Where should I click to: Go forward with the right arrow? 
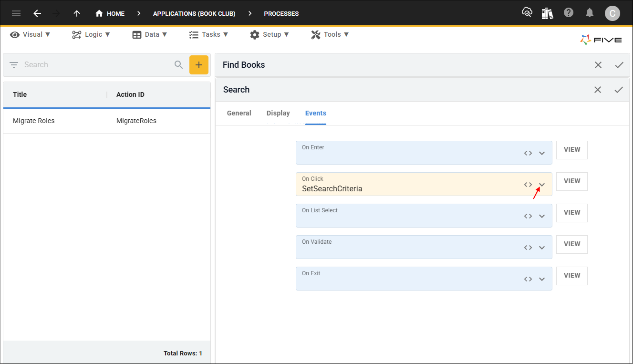(56, 13)
